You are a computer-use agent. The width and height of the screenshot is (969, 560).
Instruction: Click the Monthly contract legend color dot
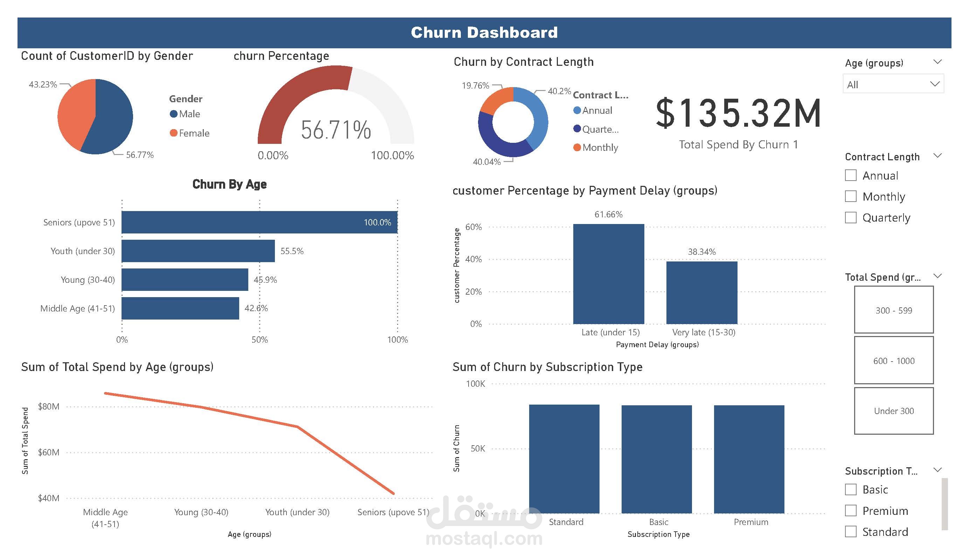[x=577, y=147]
